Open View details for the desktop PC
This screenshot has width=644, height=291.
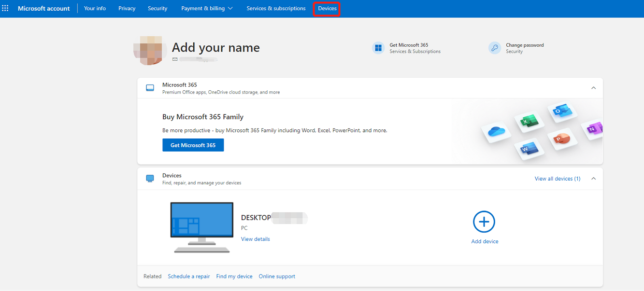255,238
